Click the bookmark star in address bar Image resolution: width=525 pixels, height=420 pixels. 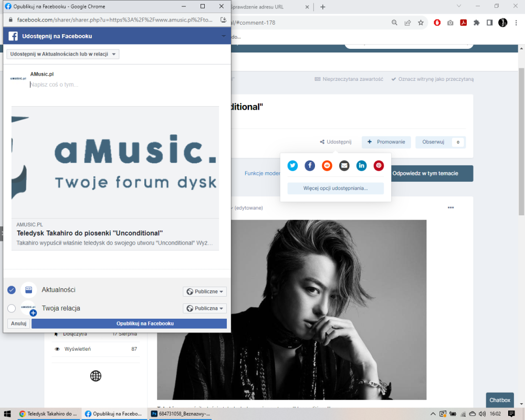point(421,23)
